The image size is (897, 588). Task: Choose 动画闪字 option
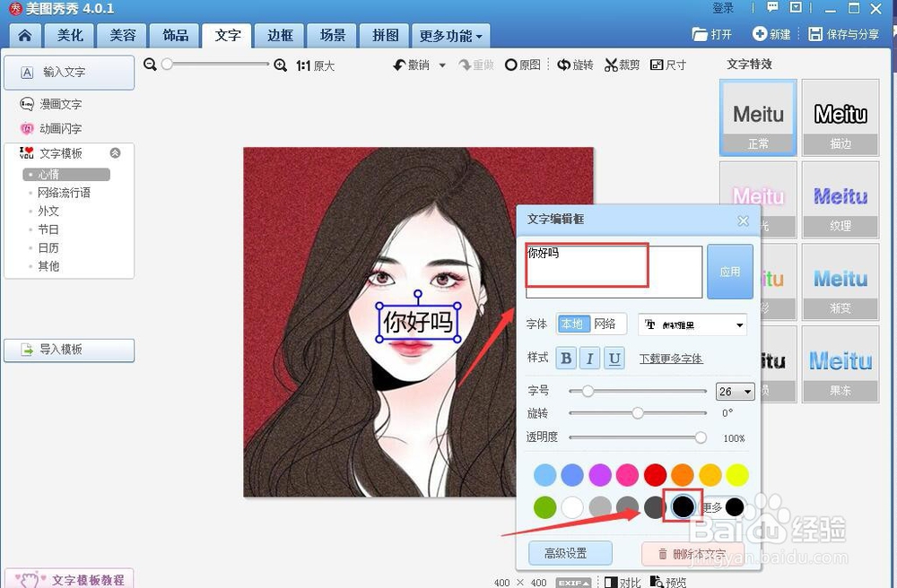point(51,128)
